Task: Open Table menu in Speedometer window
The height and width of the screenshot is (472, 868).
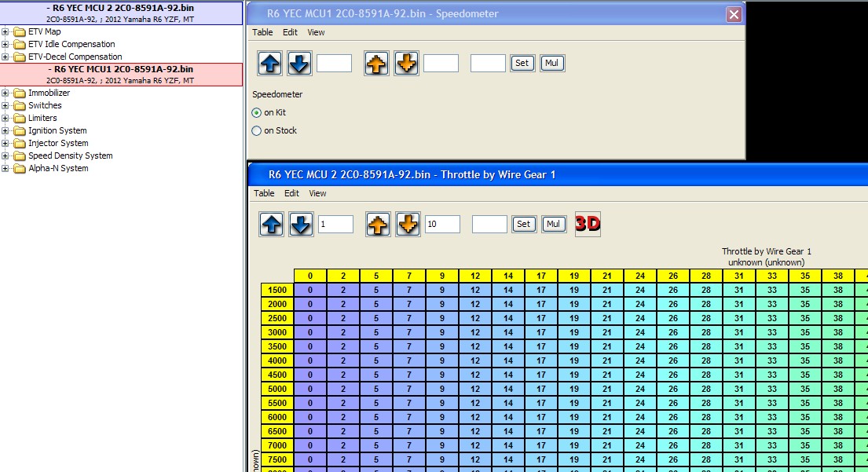Action: coord(262,32)
